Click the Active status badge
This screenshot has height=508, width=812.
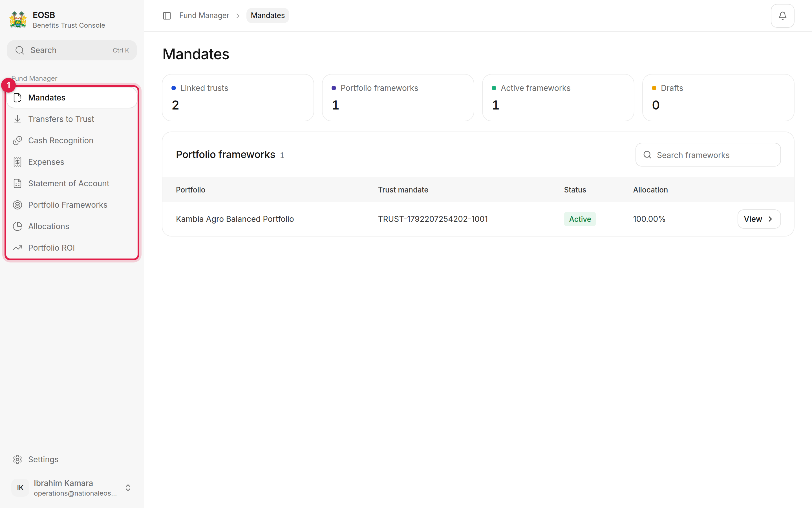click(x=580, y=219)
